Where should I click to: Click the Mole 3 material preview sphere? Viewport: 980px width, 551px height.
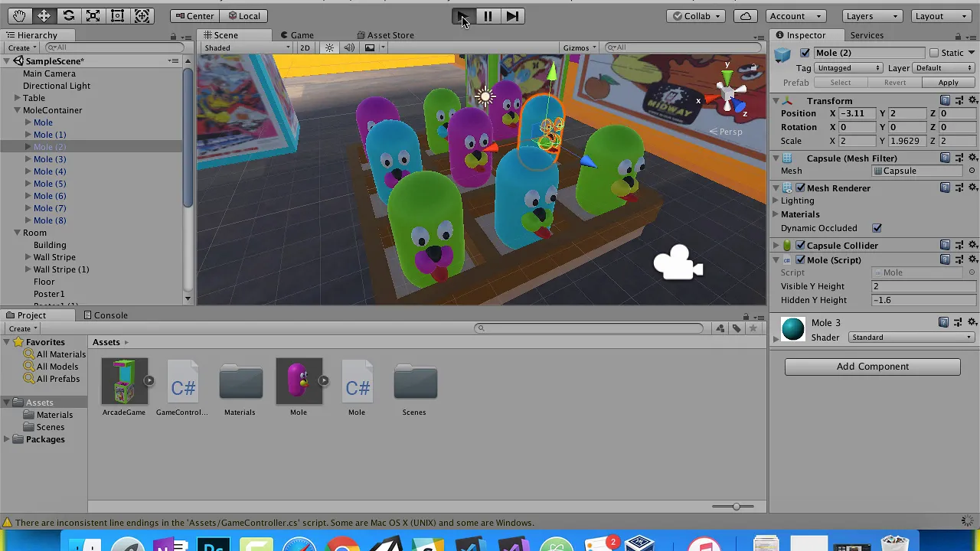point(793,329)
